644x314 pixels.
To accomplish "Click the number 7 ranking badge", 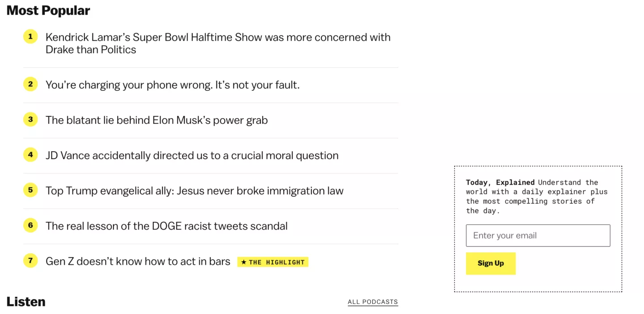I will click(x=30, y=261).
